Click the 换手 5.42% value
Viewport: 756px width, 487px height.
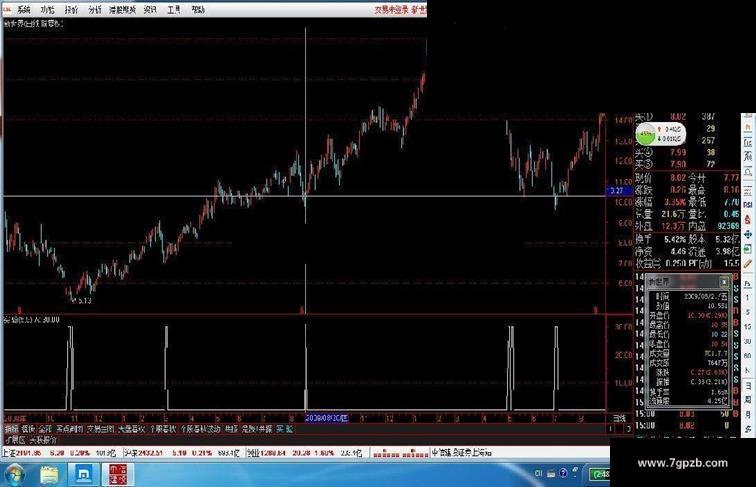point(675,239)
